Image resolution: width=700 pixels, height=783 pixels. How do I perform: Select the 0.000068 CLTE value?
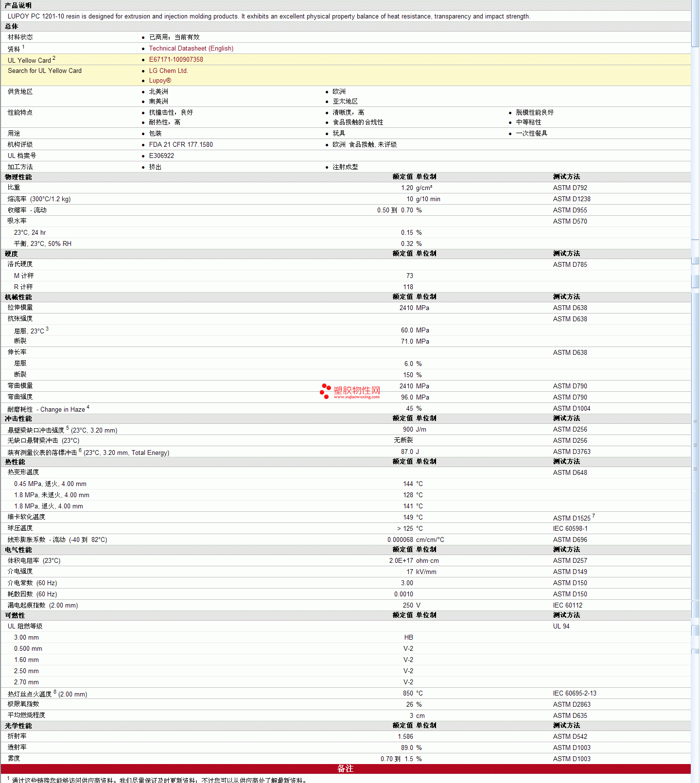(x=400, y=540)
